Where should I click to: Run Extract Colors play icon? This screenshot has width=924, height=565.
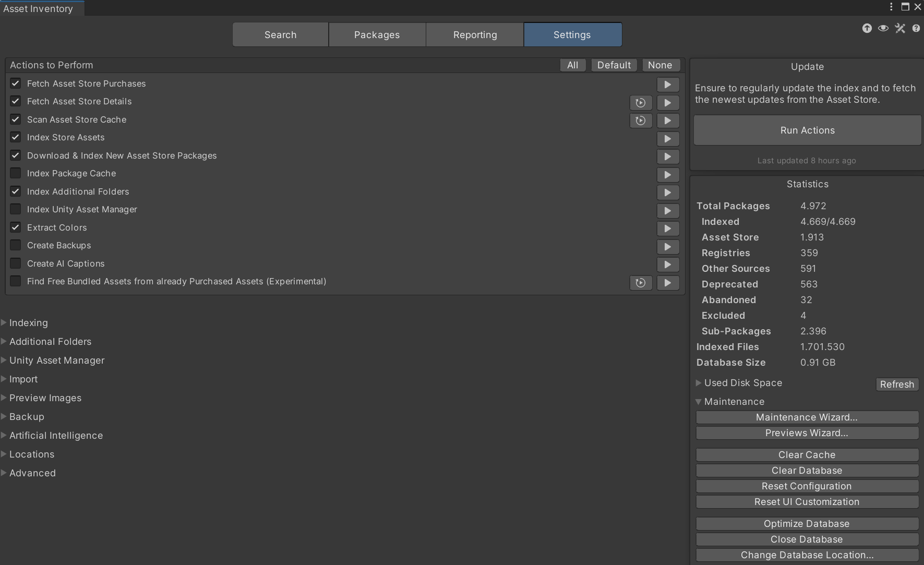click(x=667, y=229)
